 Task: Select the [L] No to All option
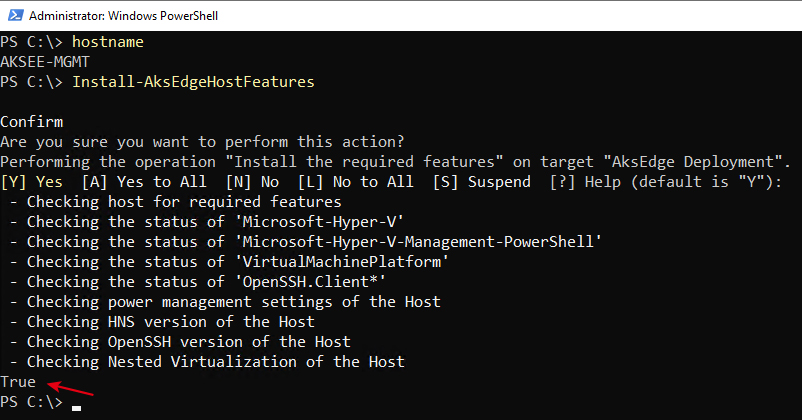[x=356, y=182]
